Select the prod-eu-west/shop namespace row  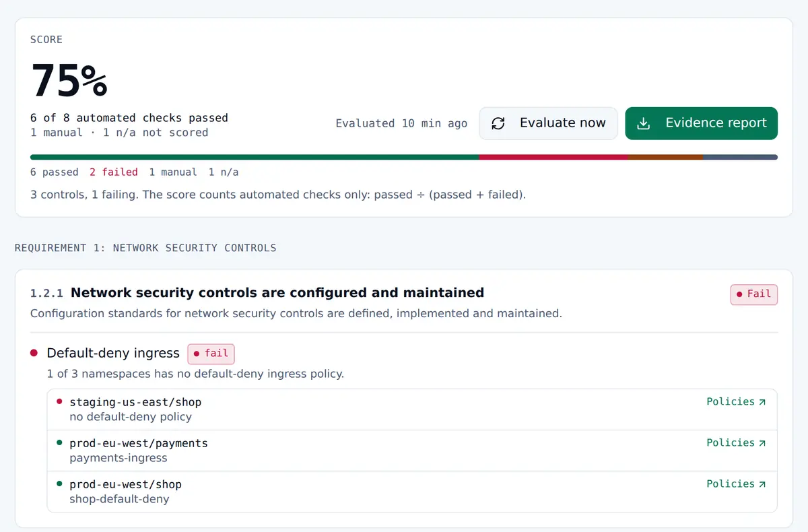click(412, 492)
